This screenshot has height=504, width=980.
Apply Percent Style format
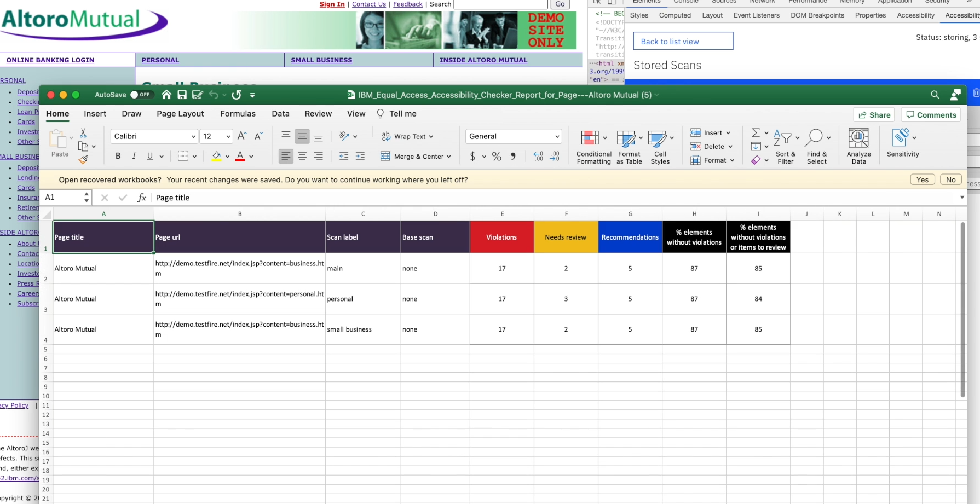point(497,157)
